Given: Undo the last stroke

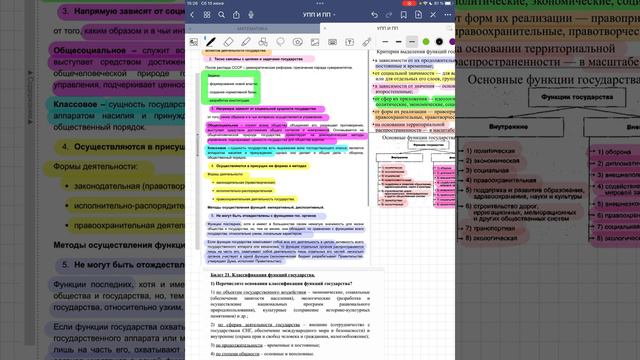Looking at the screenshot, I should pyautogui.click(x=374, y=15).
